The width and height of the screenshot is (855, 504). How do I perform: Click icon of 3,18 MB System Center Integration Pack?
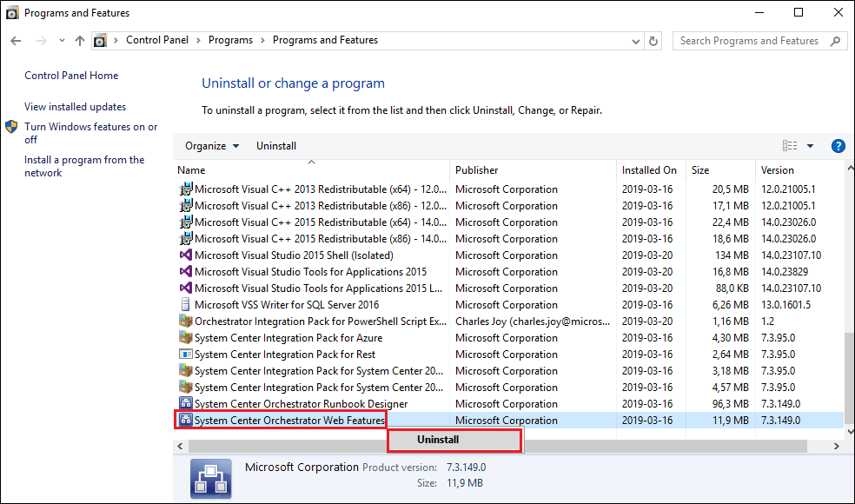coord(186,370)
